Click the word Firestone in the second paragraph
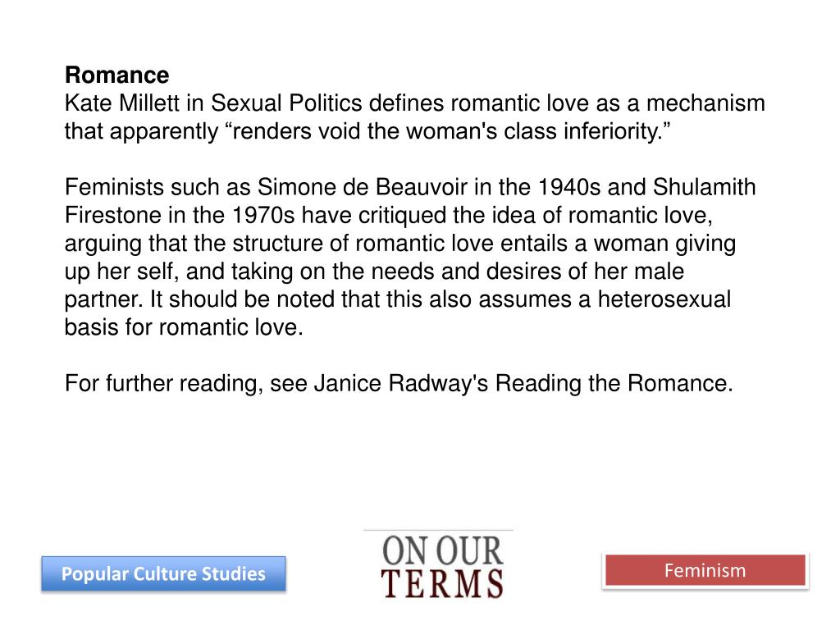 coord(113,216)
